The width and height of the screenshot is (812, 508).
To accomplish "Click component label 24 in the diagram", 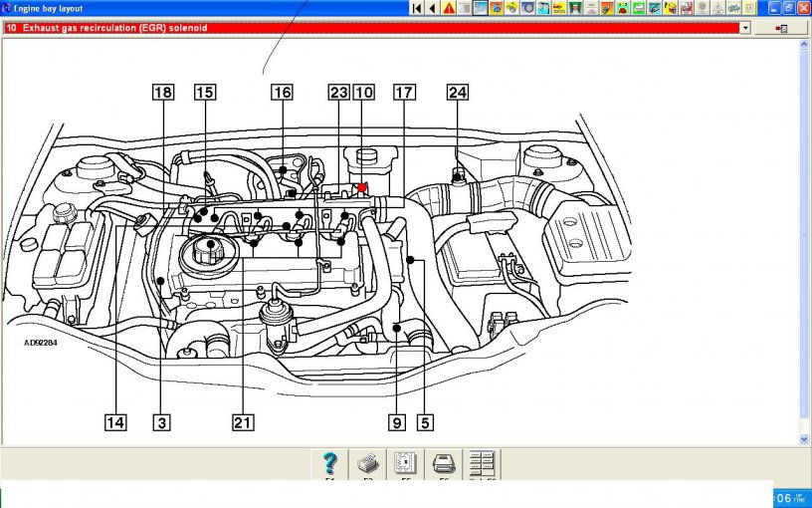I will 457,93.
